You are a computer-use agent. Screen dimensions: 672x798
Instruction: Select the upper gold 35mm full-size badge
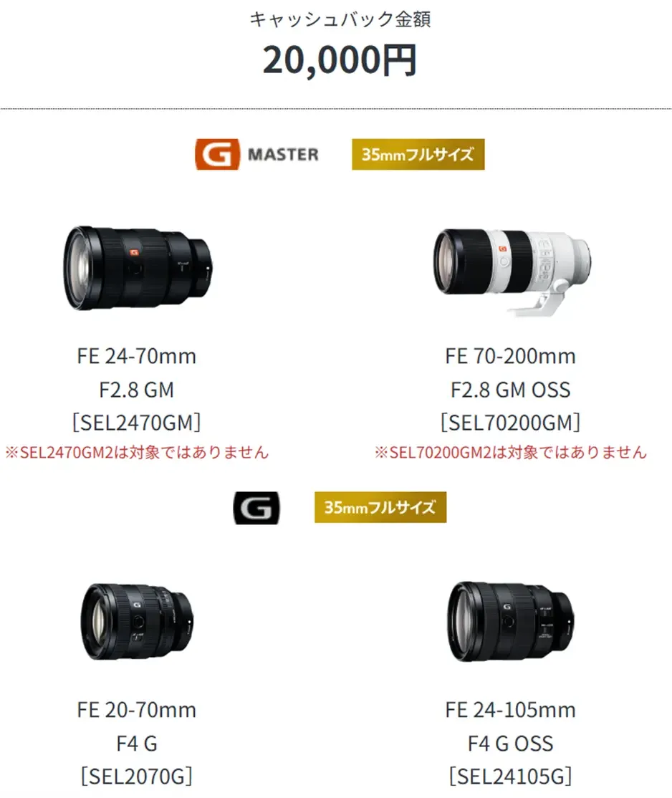click(x=418, y=154)
